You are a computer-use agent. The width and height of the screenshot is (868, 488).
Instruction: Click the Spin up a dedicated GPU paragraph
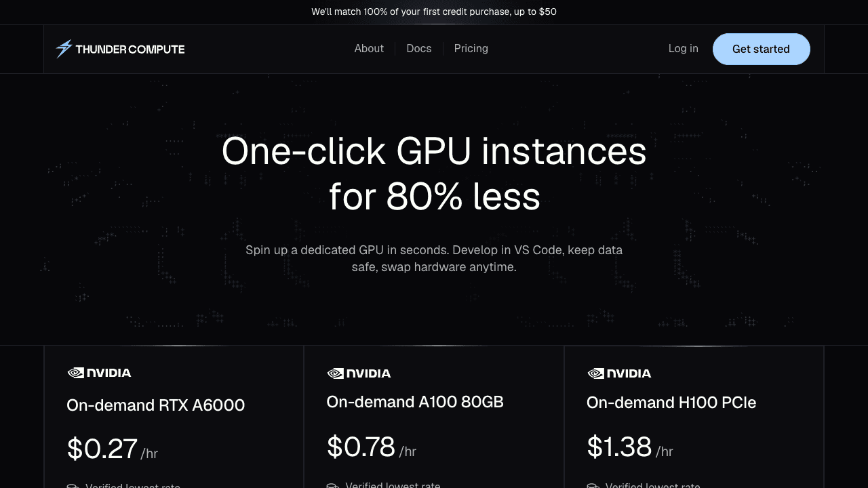pos(434,258)
